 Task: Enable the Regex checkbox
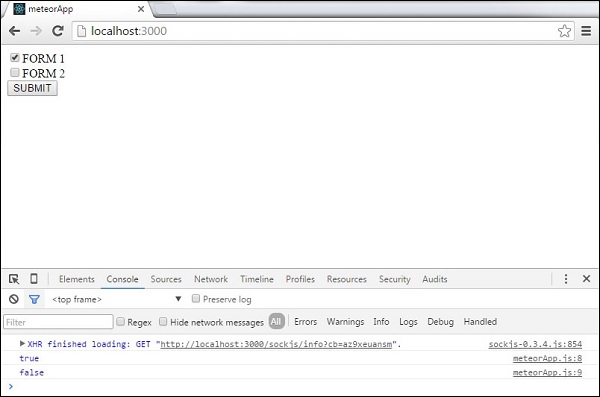click(121, 321)
